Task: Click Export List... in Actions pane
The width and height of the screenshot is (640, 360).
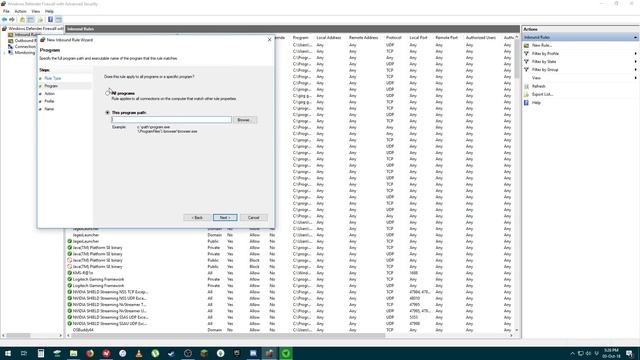Action: coord(542,94)
